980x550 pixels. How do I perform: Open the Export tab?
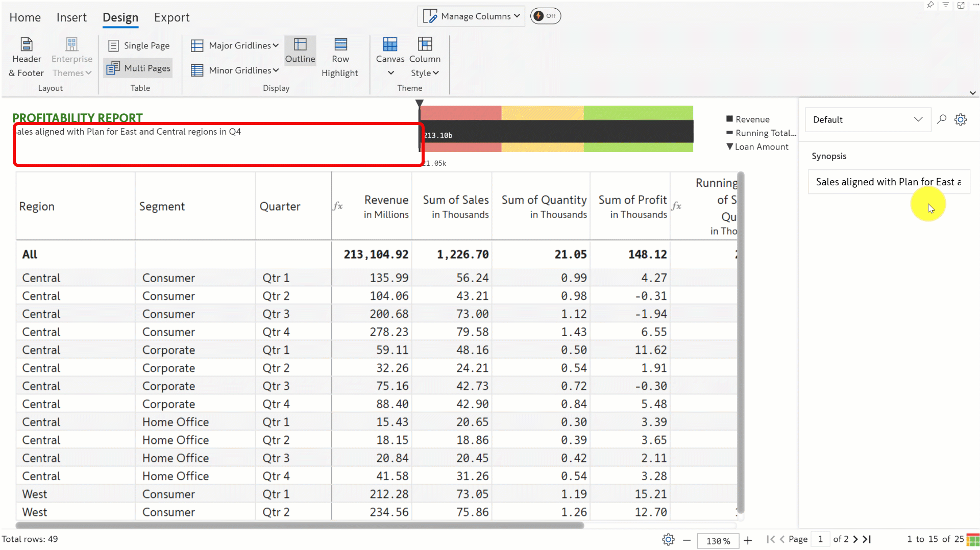coord(171,17)
